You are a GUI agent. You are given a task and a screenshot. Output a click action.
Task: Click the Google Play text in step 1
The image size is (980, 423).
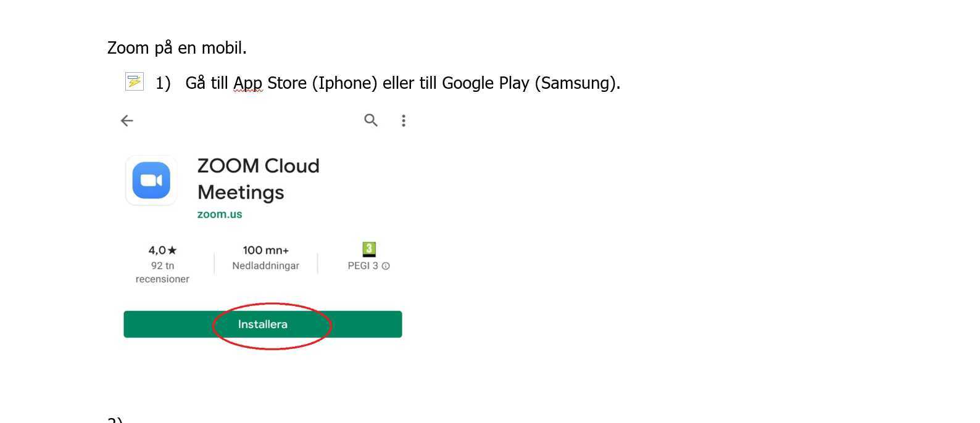485,83
